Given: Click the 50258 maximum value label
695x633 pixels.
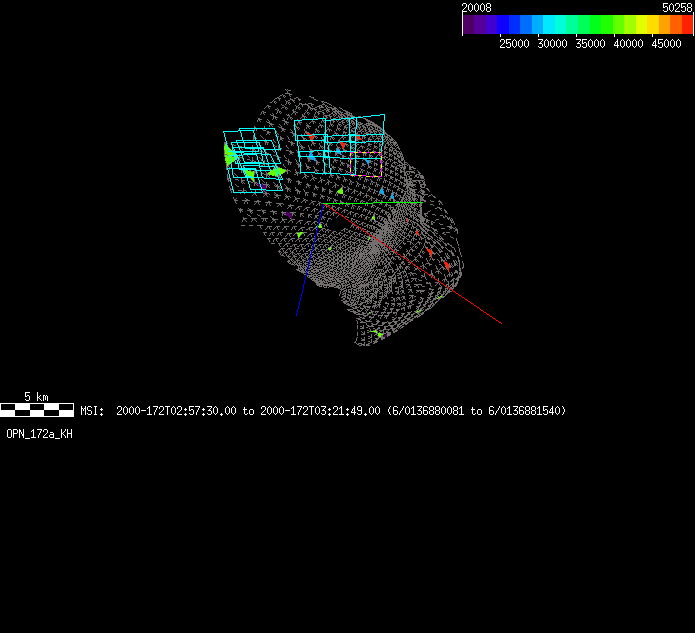Looking at the screenshot, I should click(677, 7).
